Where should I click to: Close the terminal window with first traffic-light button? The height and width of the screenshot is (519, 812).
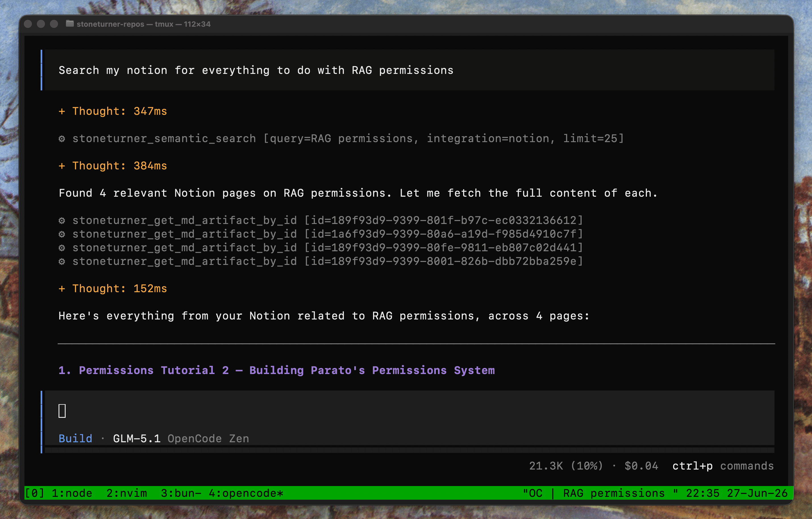click(28, 24)
